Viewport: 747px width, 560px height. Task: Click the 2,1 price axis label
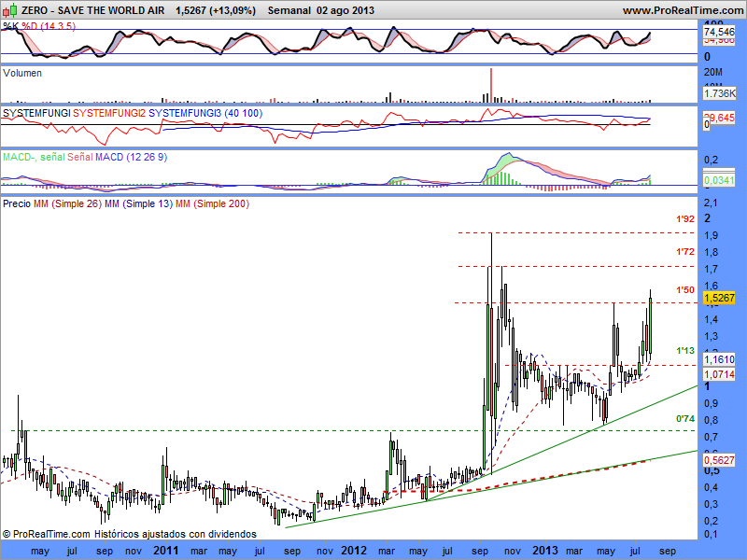tap(711, 203)
